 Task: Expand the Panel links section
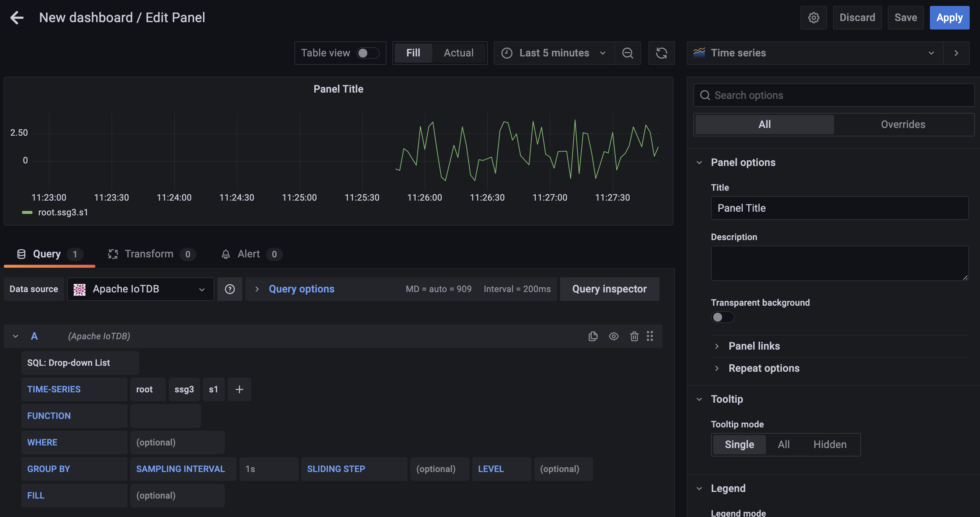click(x=754, y=346)
